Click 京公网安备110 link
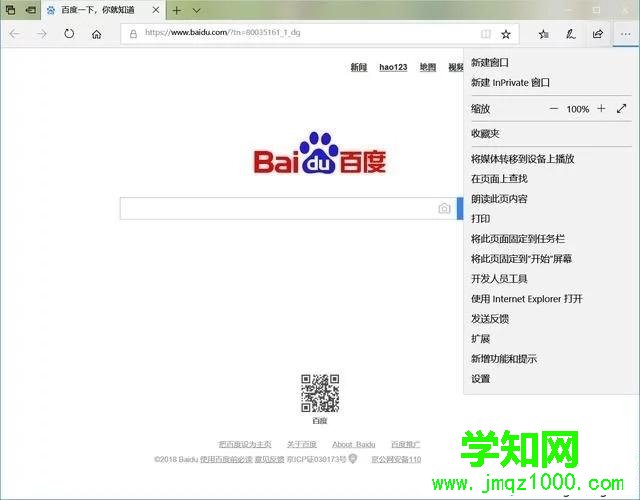 pyautogui.click(x=396, y=459)
